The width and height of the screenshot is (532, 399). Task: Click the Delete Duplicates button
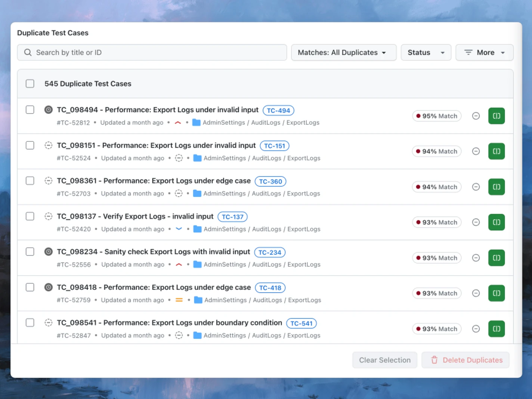coord(466,360)
